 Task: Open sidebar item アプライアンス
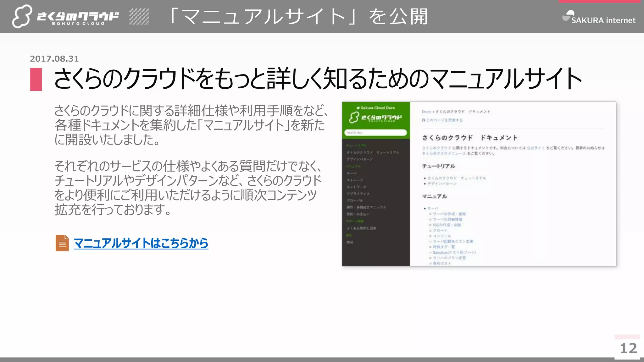[358, 194]
